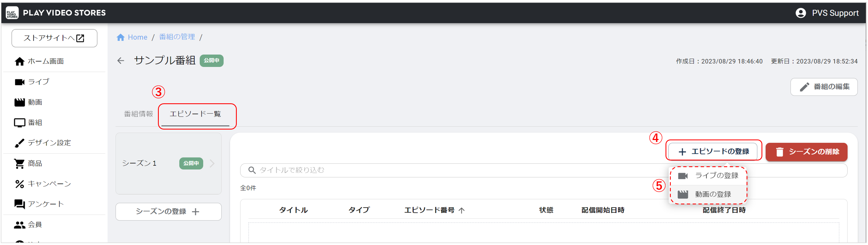Sort by エピソード番号 column arrow
The image size is (868, 245).
[462, 210]
